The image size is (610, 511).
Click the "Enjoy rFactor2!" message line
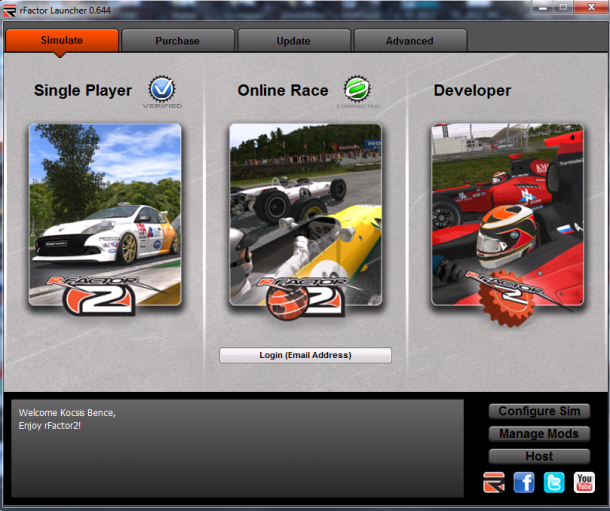coord(50,425)
